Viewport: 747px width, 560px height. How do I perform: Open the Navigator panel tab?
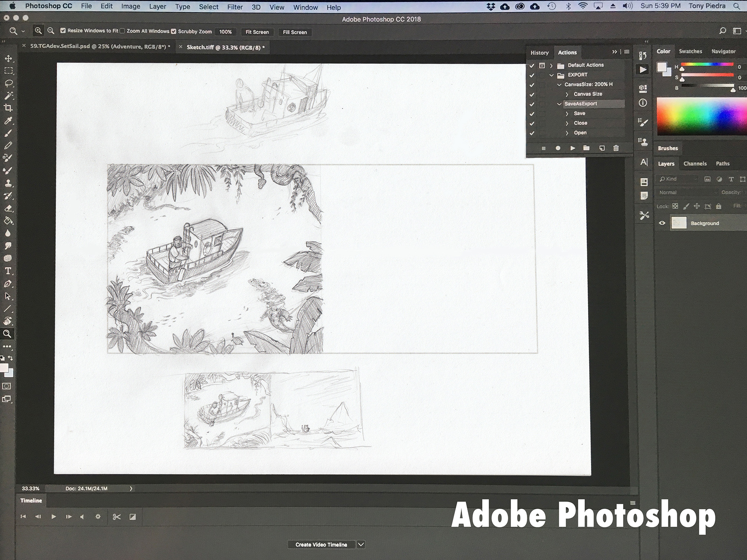pyautogui.click(x=723, y=51)
